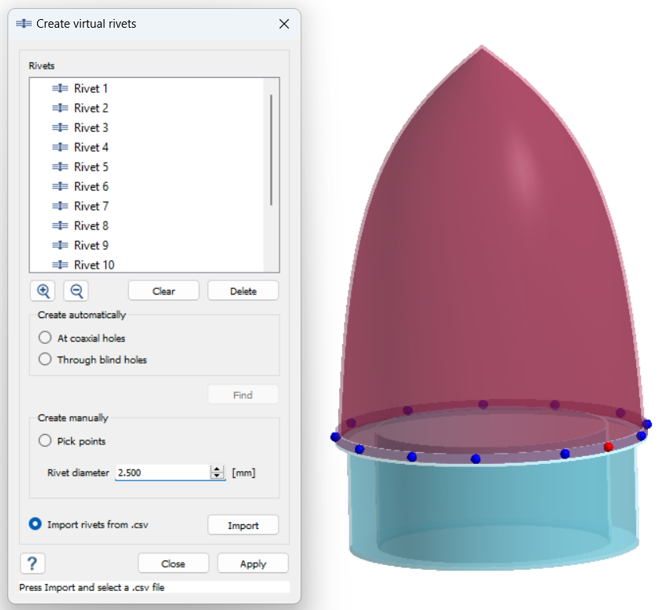Select Import rivets from .csv option

(x=36, y=524)
